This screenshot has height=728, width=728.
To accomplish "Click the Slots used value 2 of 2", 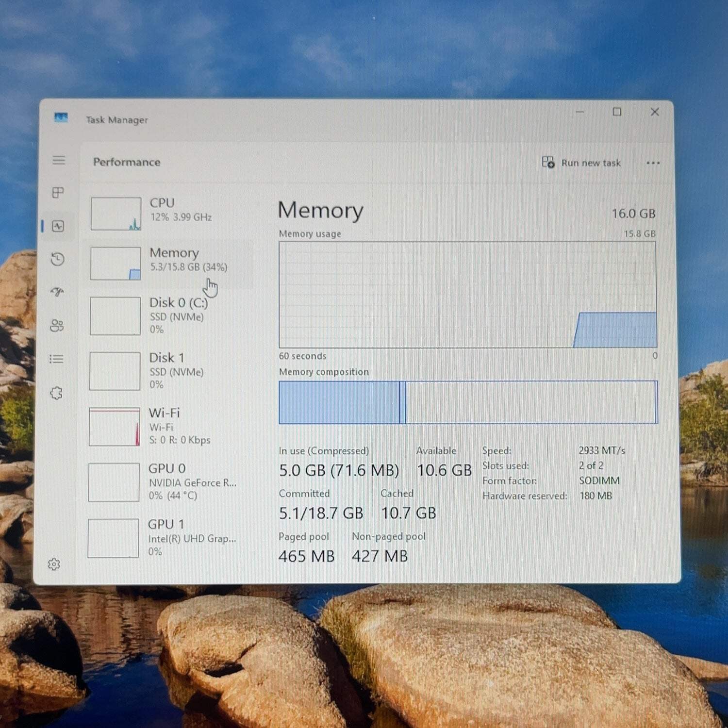I will click(591, 465).
